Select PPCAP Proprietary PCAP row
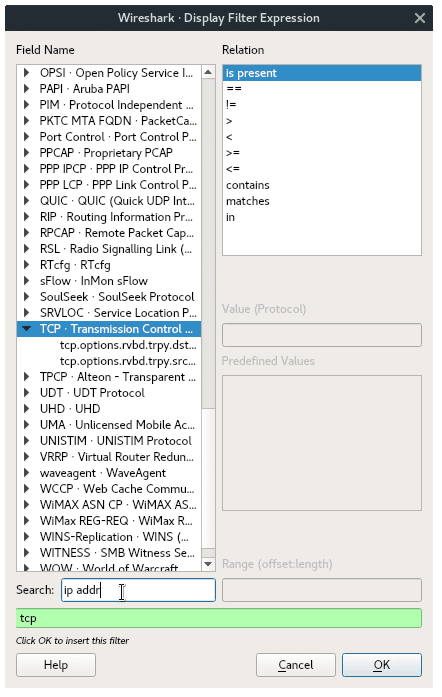Image resolution: width=442 pixels, height=697 pixels. (109, 153)
